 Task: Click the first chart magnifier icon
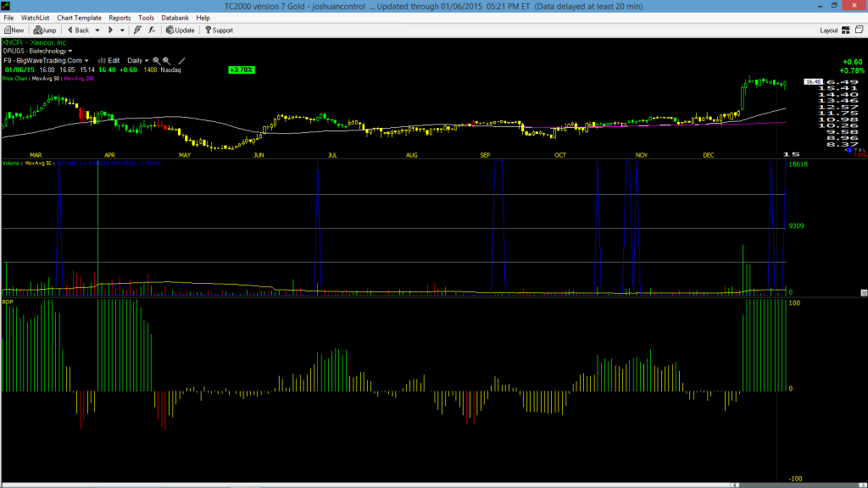tap(156, 61)
